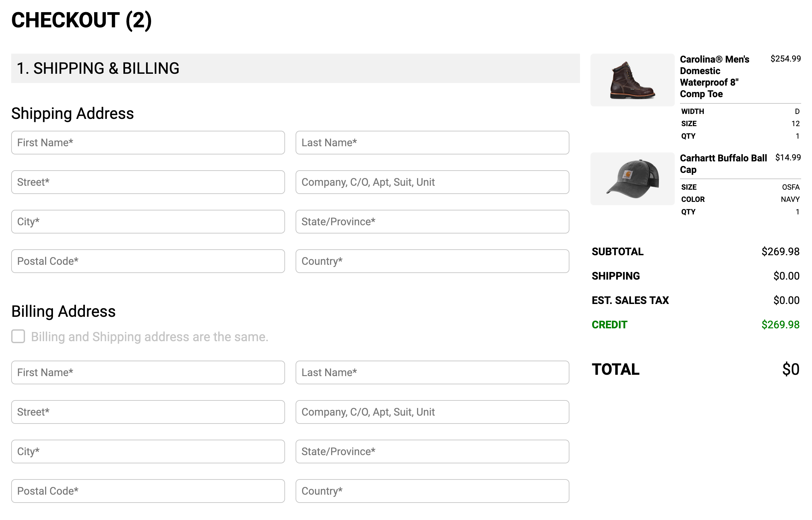
Task: Click the boot WIDTH value D
Action: point(797,111)
